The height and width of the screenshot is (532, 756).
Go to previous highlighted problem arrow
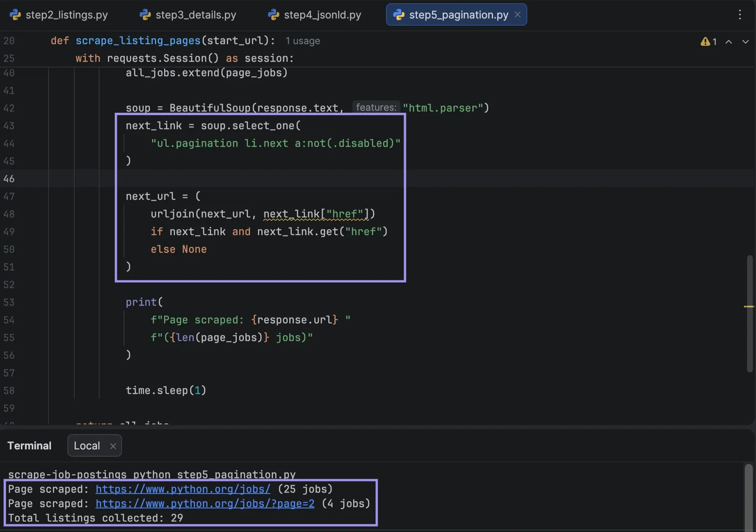729,42
